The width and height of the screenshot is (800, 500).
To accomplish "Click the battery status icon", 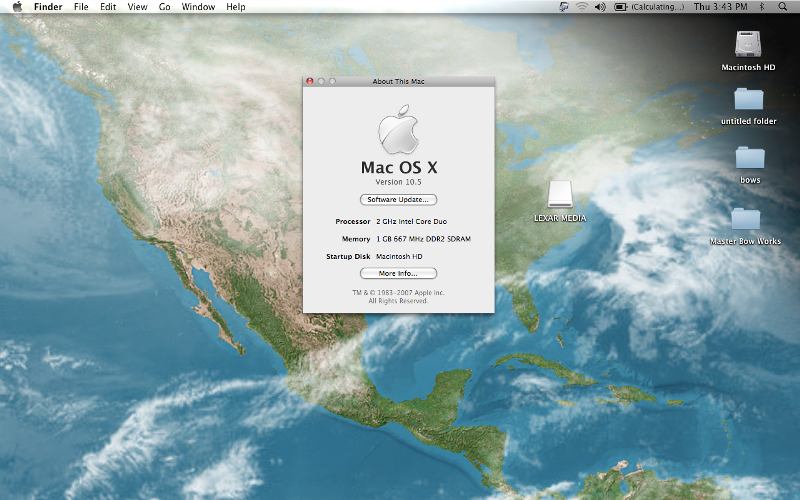I will pos(620,7).
